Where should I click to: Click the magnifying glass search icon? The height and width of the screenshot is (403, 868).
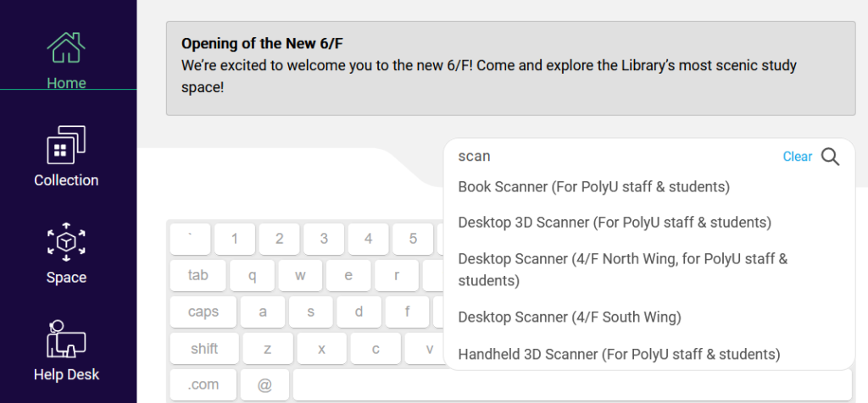pyautogui.click(x=830, y=157)
